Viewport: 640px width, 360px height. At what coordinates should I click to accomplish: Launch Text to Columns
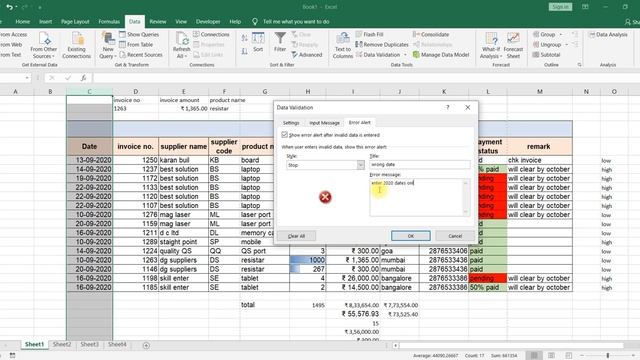343,45
